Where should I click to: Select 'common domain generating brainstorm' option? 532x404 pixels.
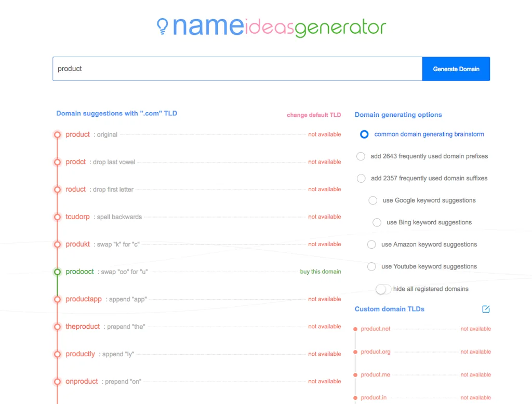pos(364,134)
